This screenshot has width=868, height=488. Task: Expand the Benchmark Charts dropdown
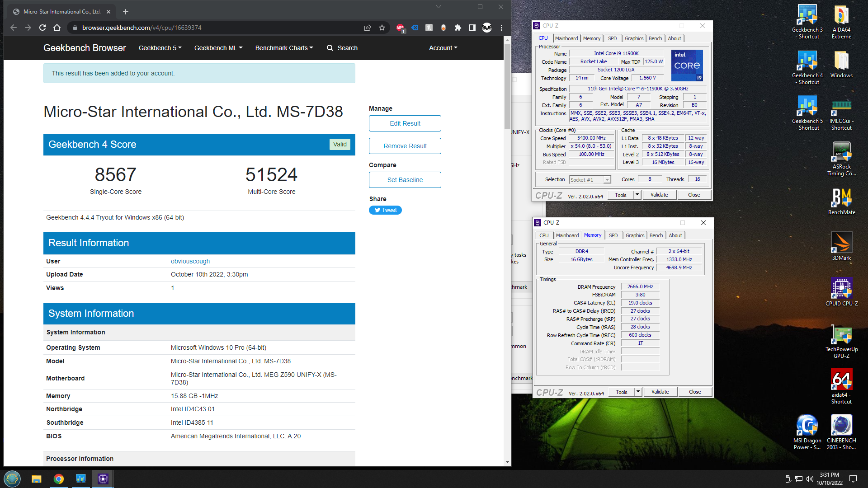pos(284,48)
